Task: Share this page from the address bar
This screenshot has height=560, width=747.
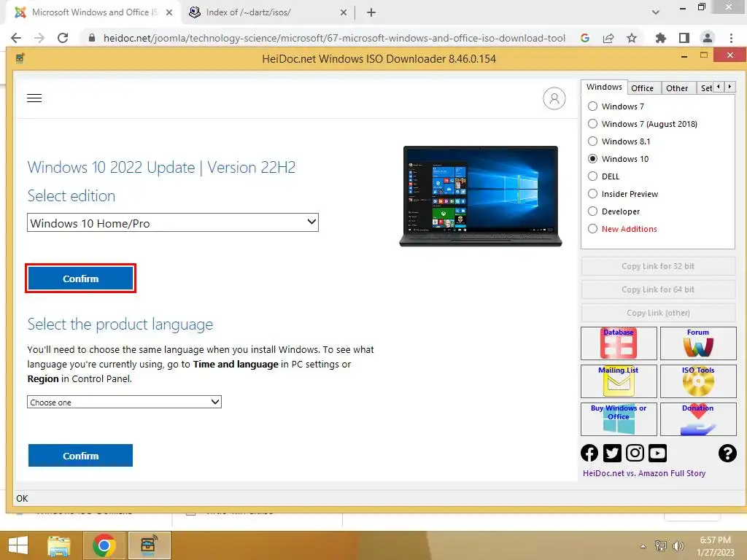Action: click(x=608, y=38)
